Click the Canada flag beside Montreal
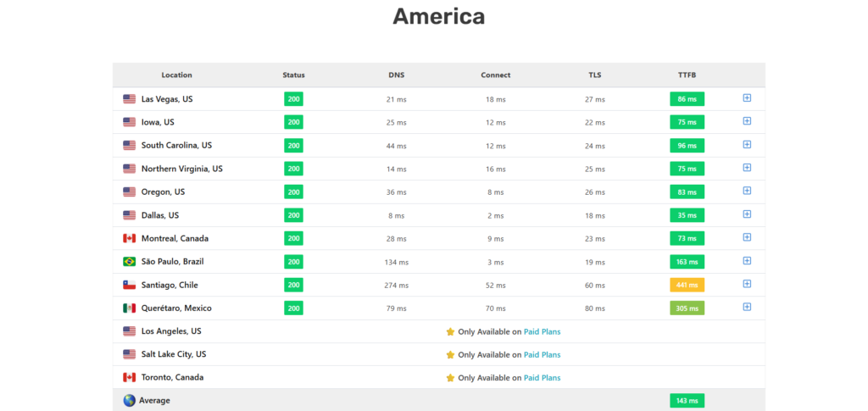The height and width of the screenshot is (411, 868). [129, 238]
